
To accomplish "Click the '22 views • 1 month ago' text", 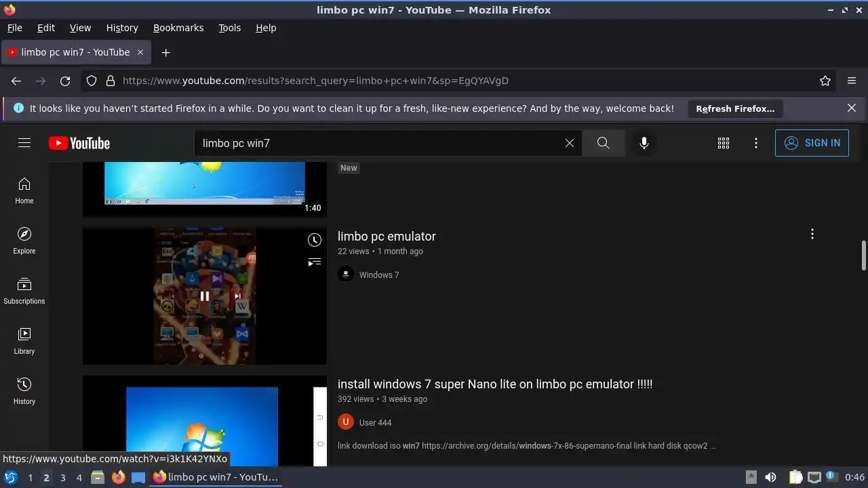I will coord(380,251).
